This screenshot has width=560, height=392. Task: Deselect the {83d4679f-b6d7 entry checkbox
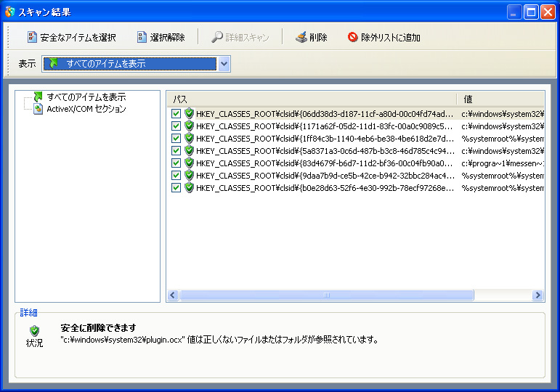coord(176,163)
